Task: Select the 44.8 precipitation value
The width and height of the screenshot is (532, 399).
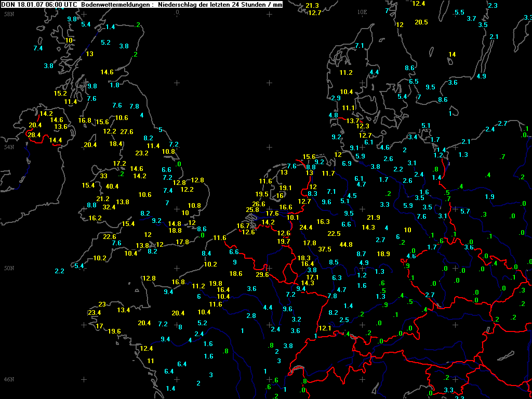Action: tap(345, 244)
